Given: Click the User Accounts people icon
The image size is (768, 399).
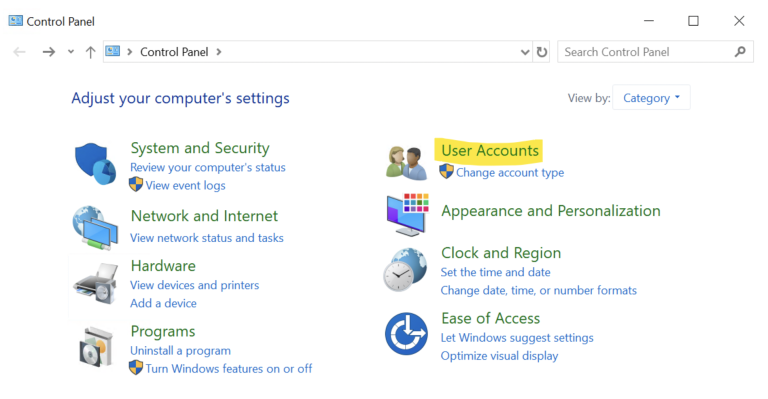Looking at the screenshot, I should coord(406,163).
